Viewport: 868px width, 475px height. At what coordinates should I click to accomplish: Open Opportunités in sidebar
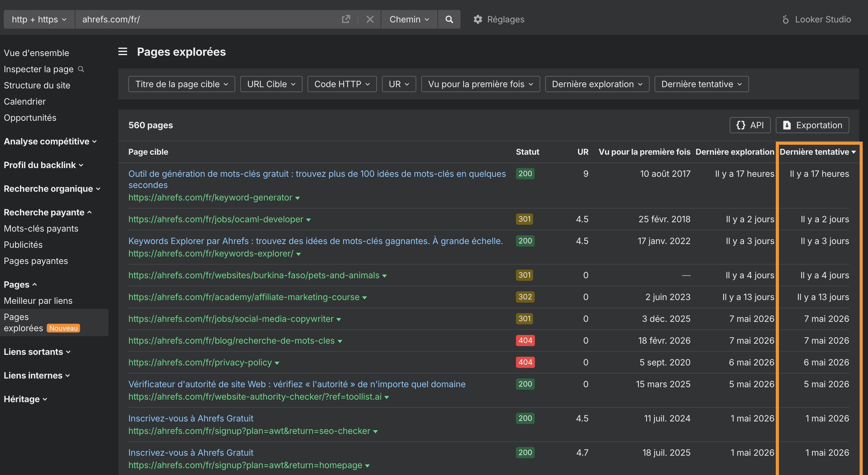coord(30,117)
